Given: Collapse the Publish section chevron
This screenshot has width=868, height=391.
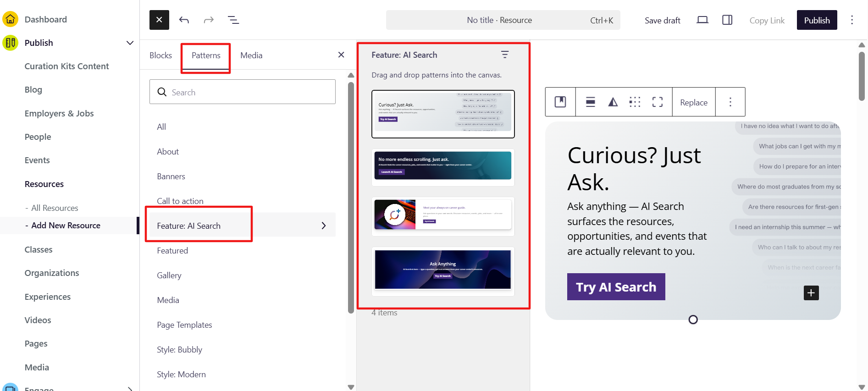Looking at the screenshot, I should (130, 43).
